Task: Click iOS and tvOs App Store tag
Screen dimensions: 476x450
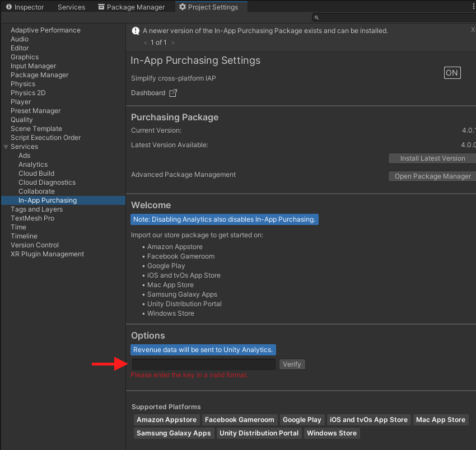Action: [x=368, y=420]
